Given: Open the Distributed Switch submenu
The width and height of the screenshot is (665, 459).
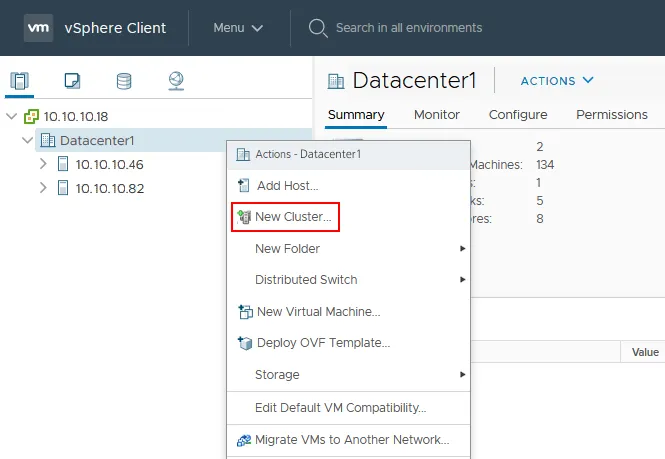Looking at the screenshot, I should tap(306, 280).
